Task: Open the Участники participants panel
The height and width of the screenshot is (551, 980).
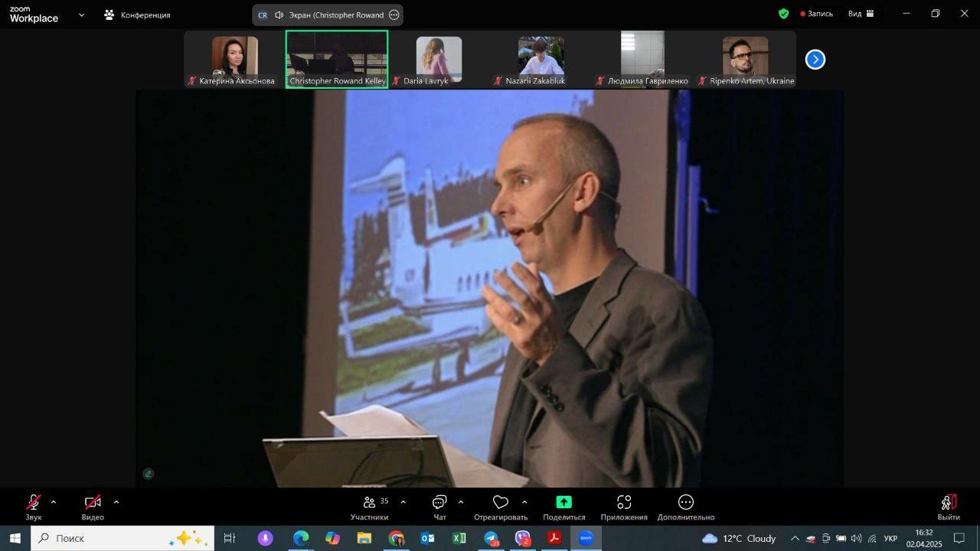Action: pos(370,507)
